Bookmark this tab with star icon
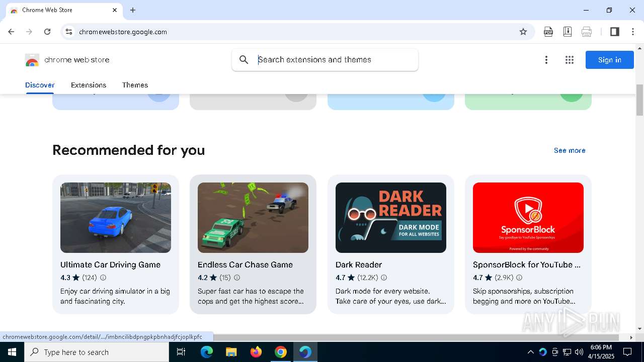644x362 pixels. point(523,32)
